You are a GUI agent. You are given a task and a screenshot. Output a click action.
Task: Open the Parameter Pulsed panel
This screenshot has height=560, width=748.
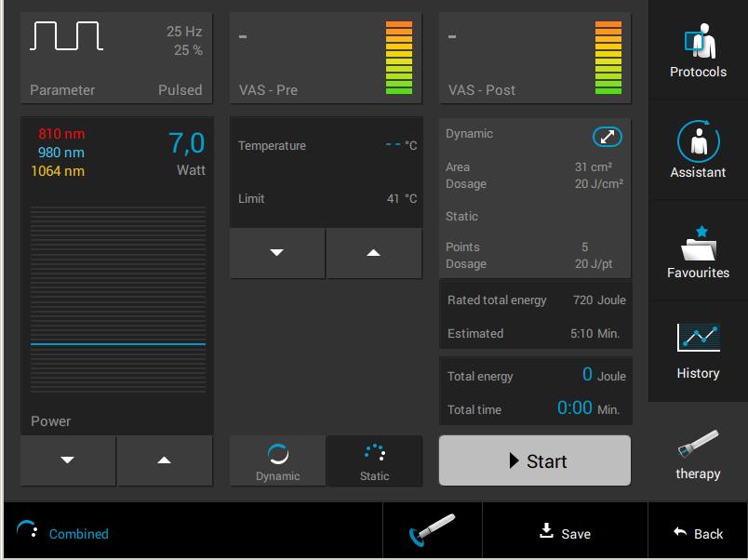[x=116, y=56]
